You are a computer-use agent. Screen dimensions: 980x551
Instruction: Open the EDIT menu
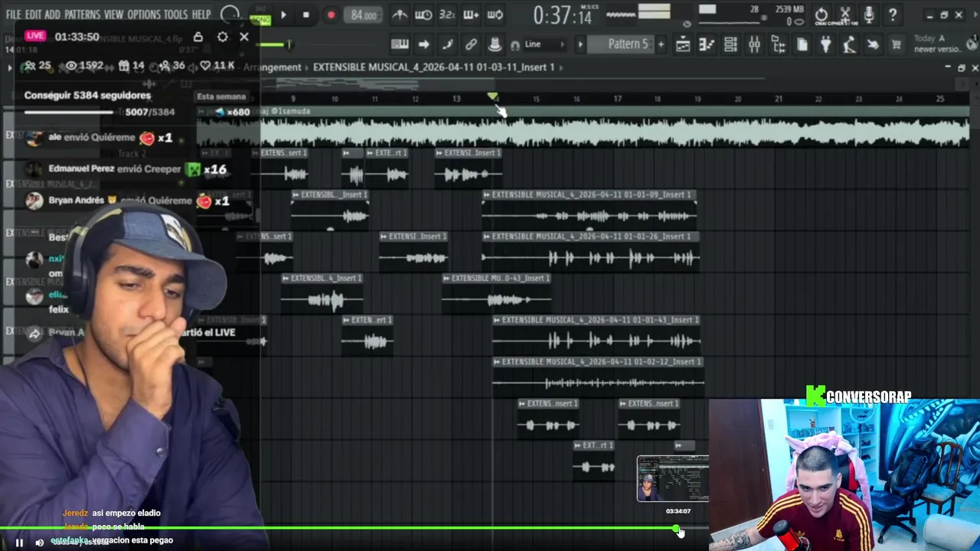(x=33, y=15)
